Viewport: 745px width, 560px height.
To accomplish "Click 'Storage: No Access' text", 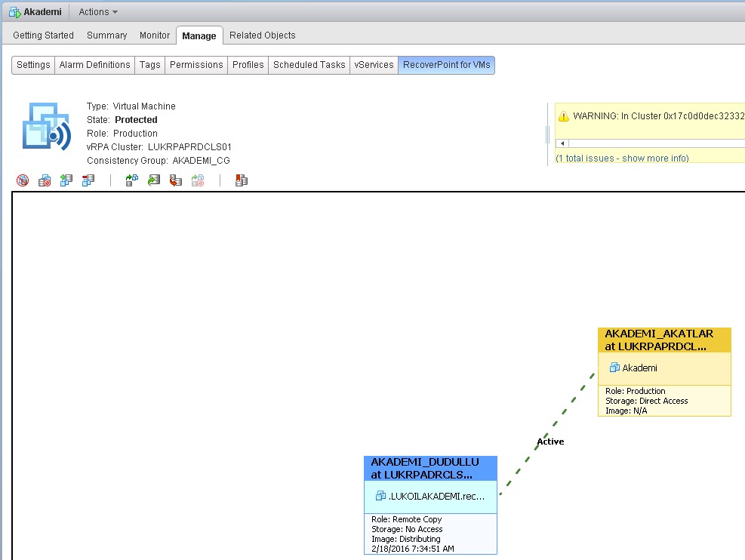I will (407, 529).
